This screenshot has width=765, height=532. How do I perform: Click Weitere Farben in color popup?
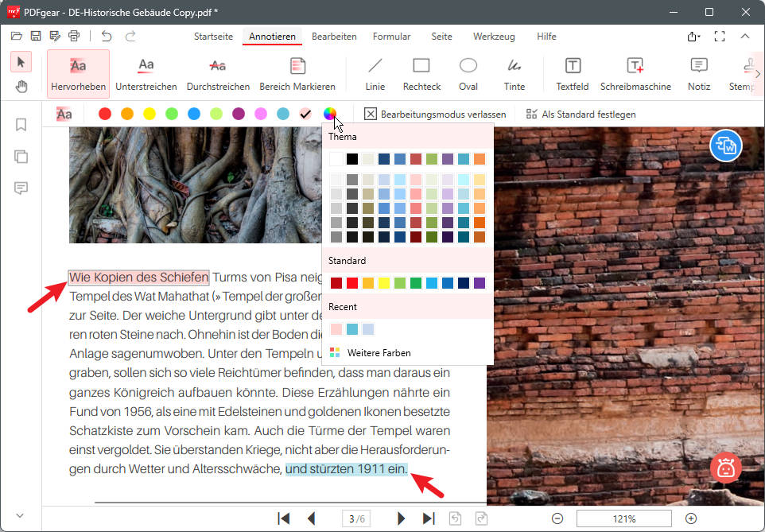(379, 352)
